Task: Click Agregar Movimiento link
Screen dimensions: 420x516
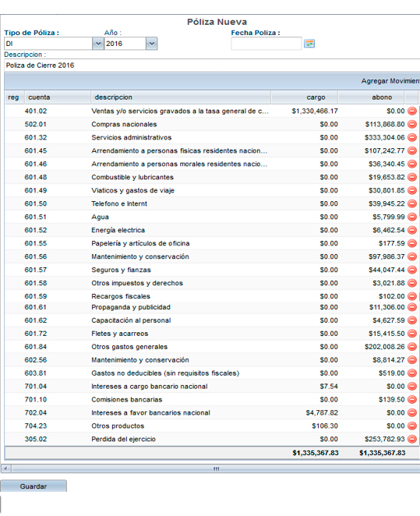Action: coord(390,81)
